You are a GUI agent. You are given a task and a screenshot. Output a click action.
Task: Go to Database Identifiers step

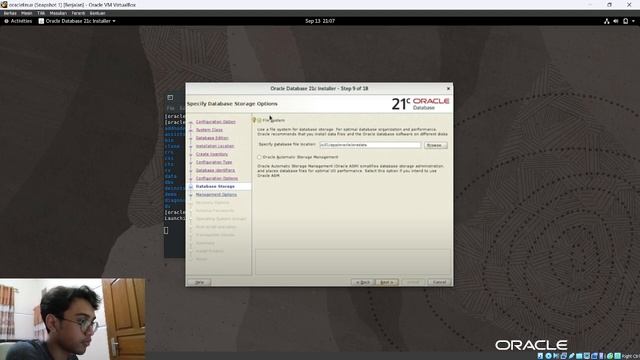(x=215, y=170)
